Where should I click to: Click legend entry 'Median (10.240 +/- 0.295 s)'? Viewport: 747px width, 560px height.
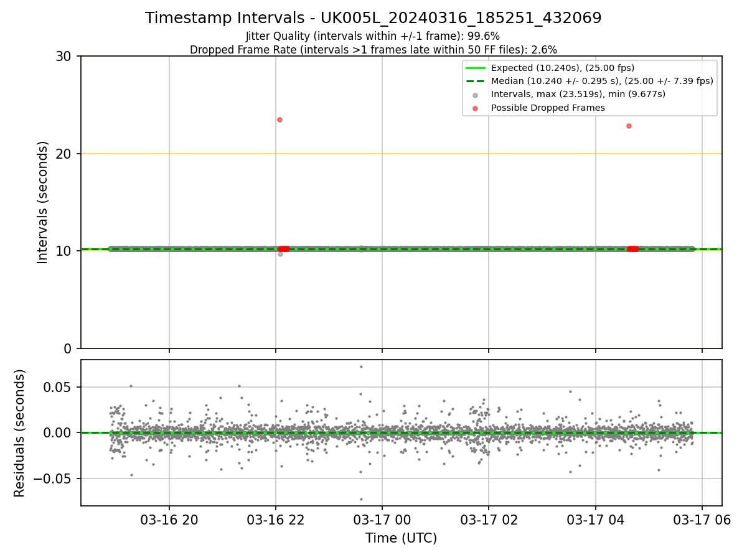[602, 81]
